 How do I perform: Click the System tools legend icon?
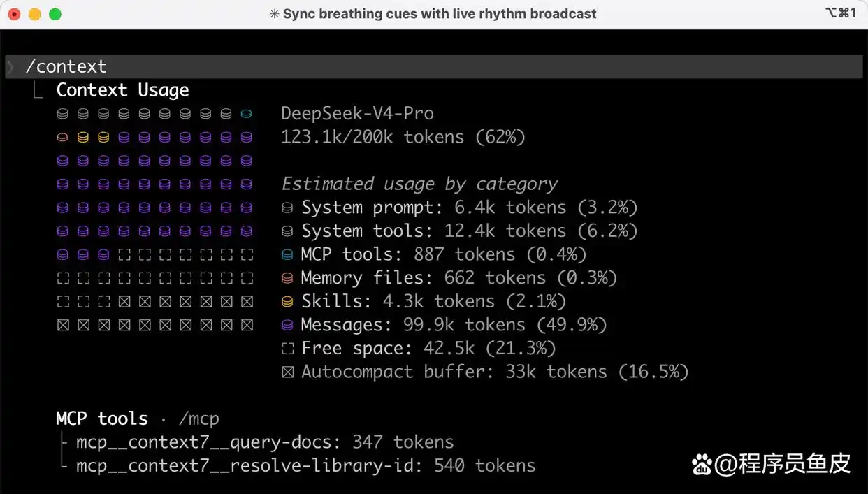(287, 231)
